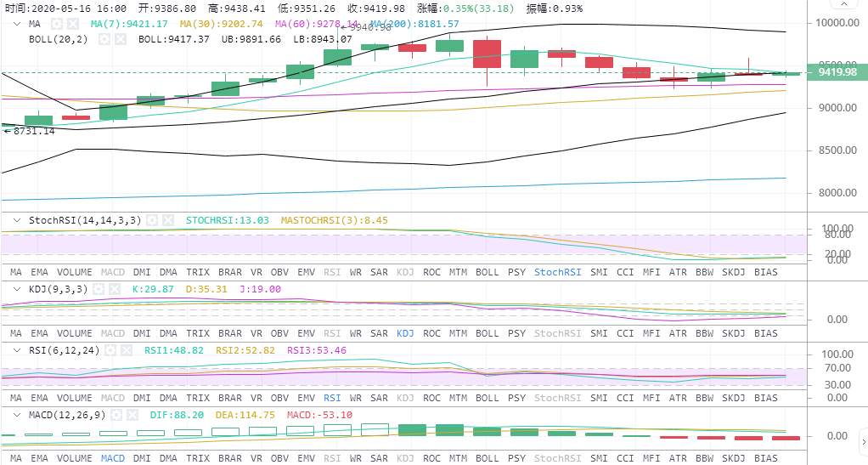Screen dimensions: 868x465
Task: Select highlighted StochRSI tab under the StochRSI panel
Action: pyautogui.click(x=557, y=272)
